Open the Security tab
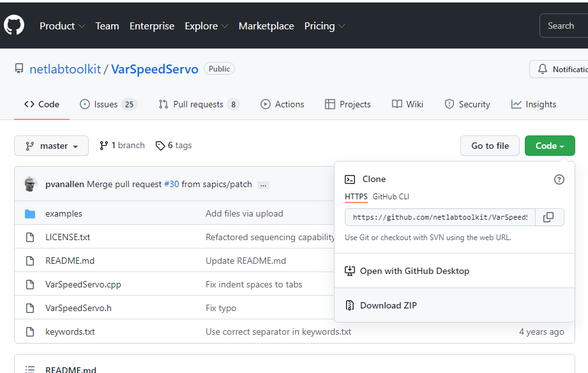Image resolution: width=588 pixels, height=373 pixels. coord(467,104)
